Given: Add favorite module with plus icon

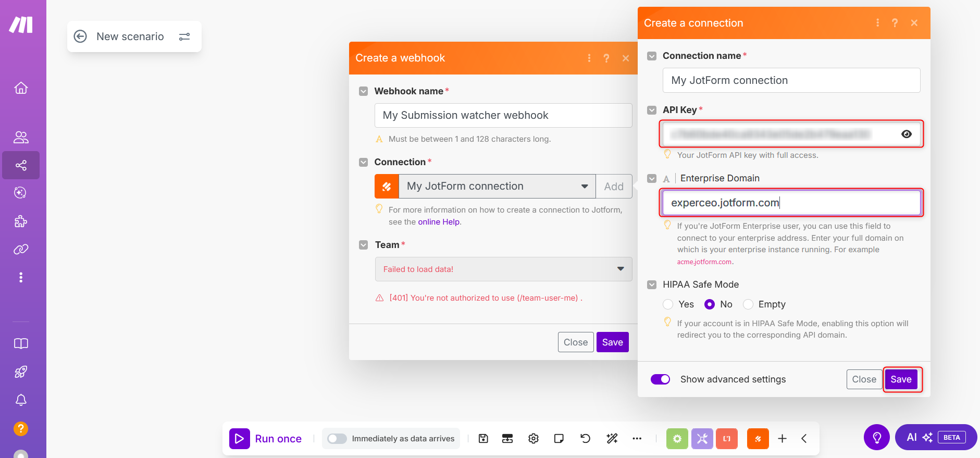Looking at the screenshot, I should click(783, 439).
